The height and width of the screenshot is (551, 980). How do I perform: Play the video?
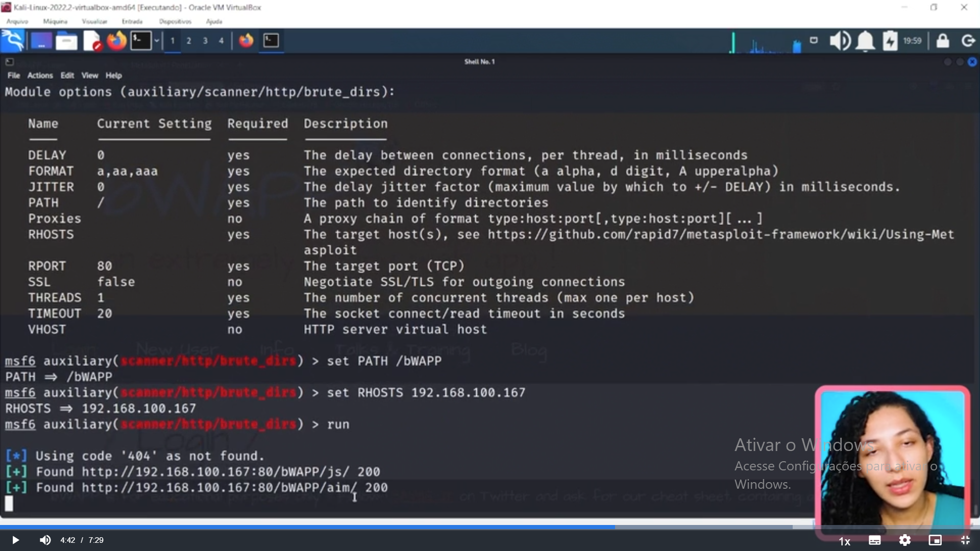[x=15, y=540]
